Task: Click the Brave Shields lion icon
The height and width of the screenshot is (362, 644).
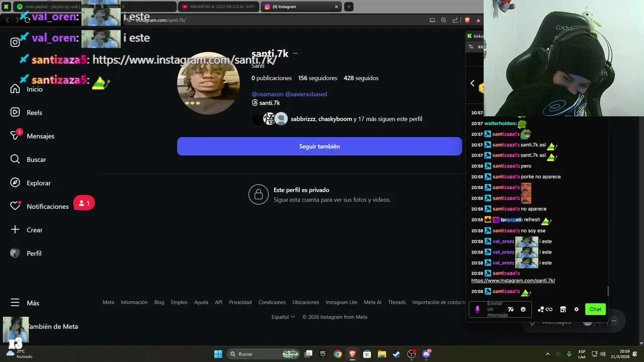Action: (x=467, y=20)
